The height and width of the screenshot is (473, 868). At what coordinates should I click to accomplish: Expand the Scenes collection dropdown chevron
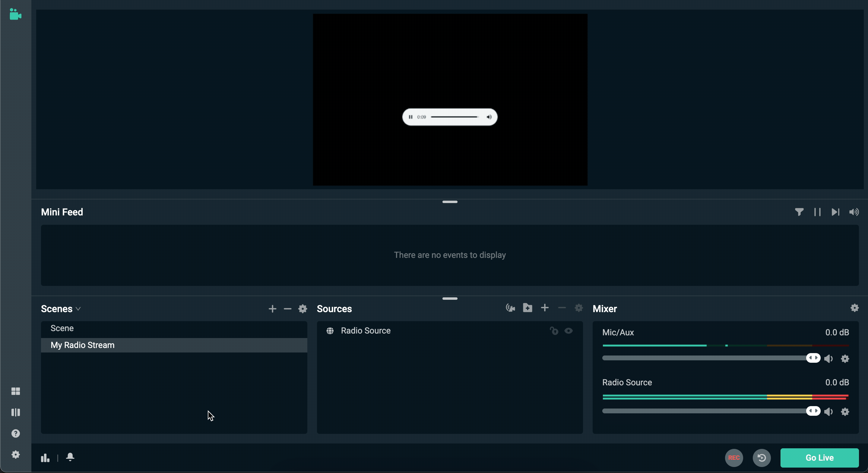click(x=78, y=309)
